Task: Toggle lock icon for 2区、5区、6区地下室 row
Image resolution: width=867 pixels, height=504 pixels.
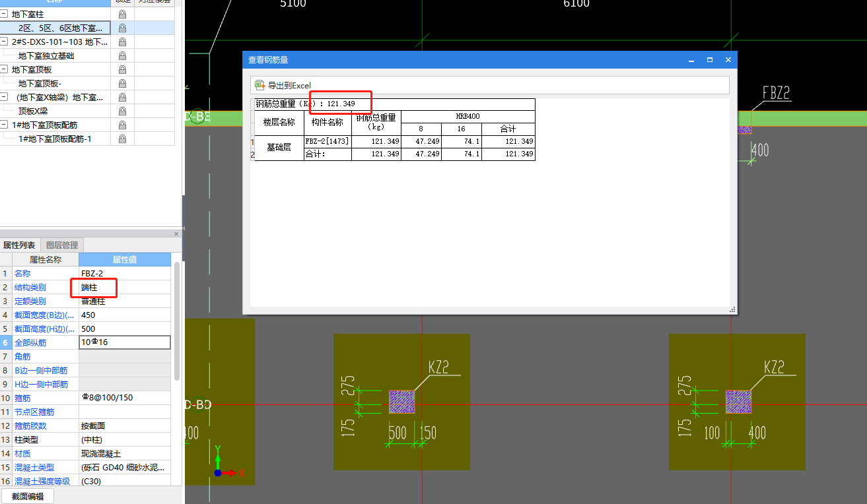Action: point(122,28)
